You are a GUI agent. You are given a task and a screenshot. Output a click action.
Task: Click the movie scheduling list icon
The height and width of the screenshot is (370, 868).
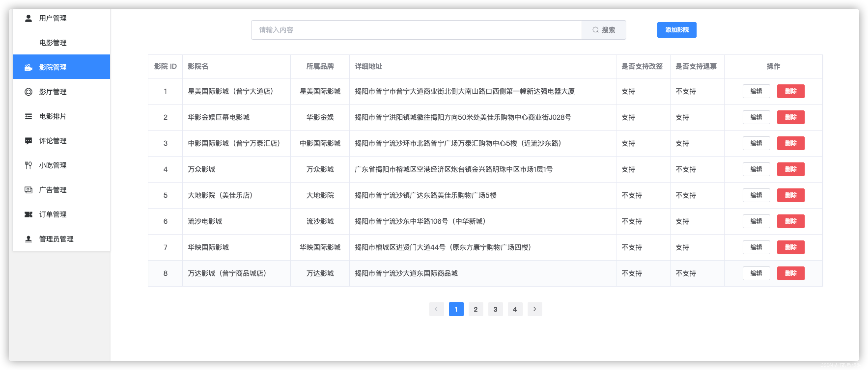[x=28, y=117]
